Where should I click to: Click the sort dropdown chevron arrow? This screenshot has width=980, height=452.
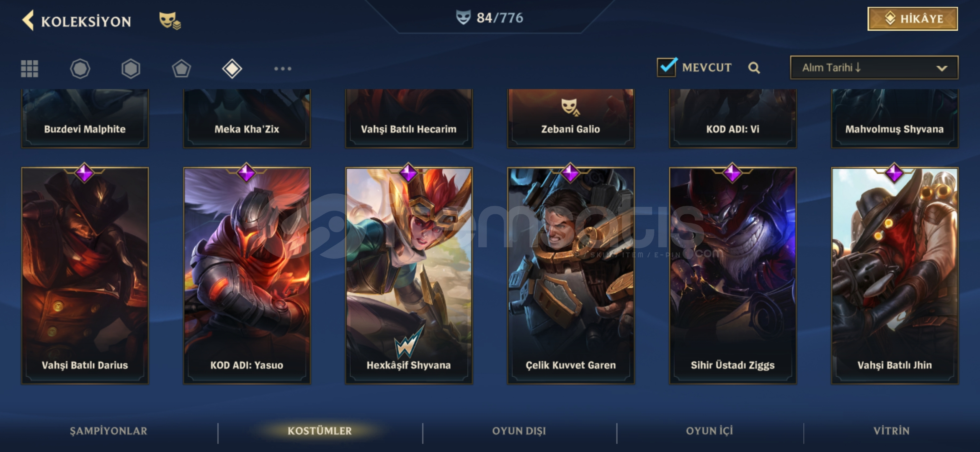pyautogui.click(x=942, y=68)
